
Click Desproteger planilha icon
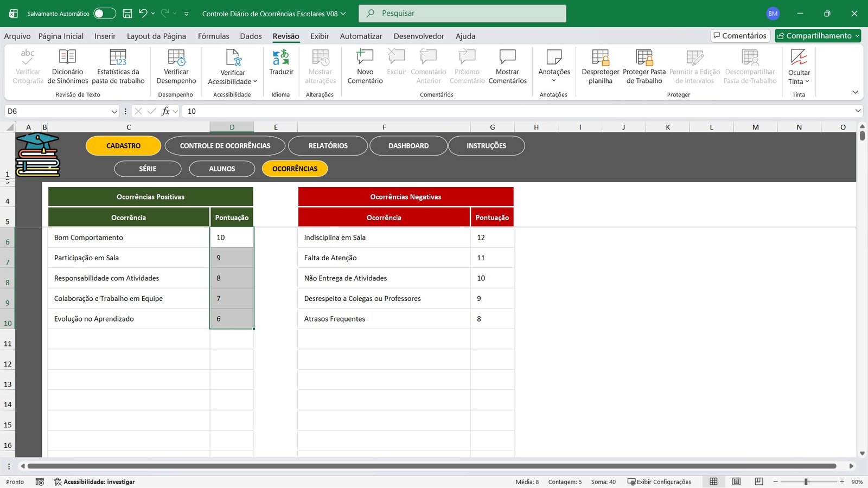tap(600, 57)
